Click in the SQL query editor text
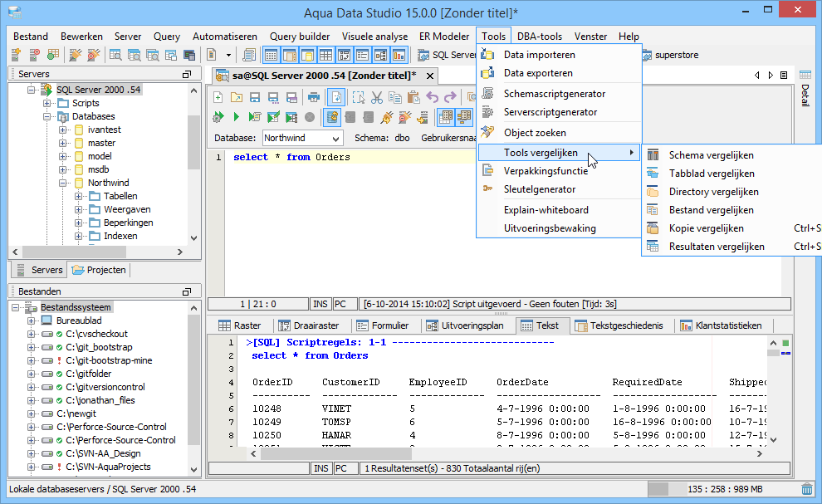The width and height of the screenshot is (822, 504). 291,157
